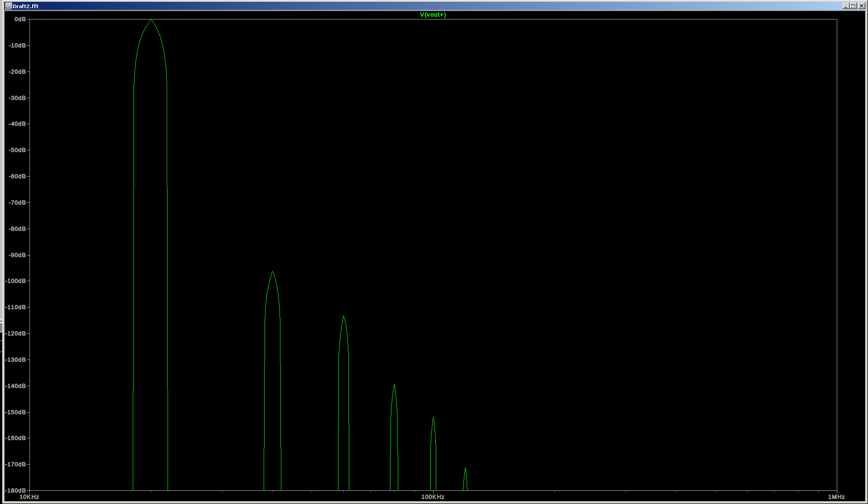The height and width of the screenshot is (504, 868).
Task: Click the -80dB axis label
Action: 17,229
